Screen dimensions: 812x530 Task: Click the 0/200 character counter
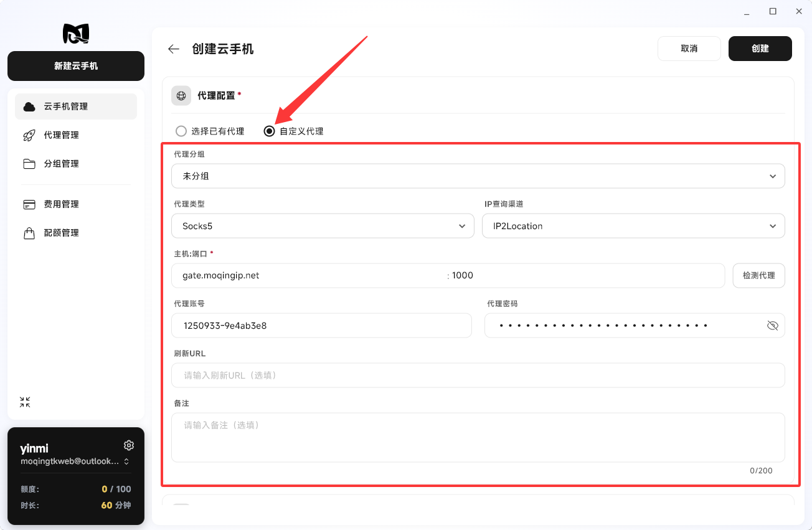[761, 471]
